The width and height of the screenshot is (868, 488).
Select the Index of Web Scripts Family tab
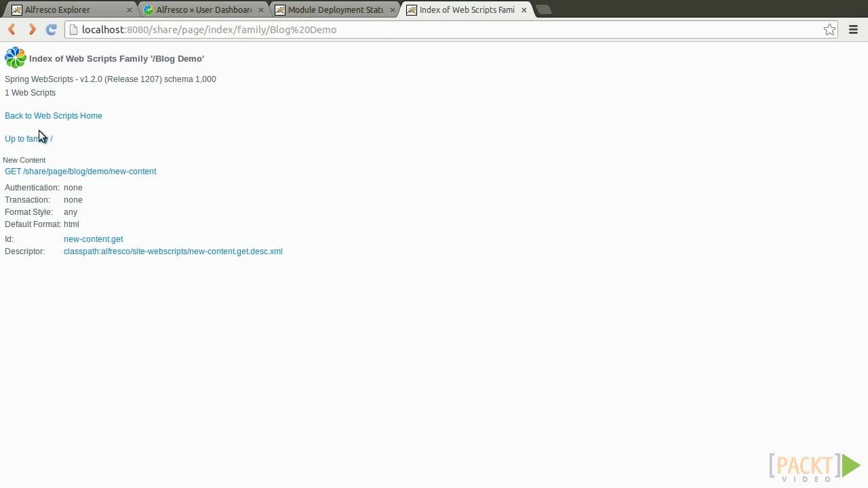click(x=466, y=9)
